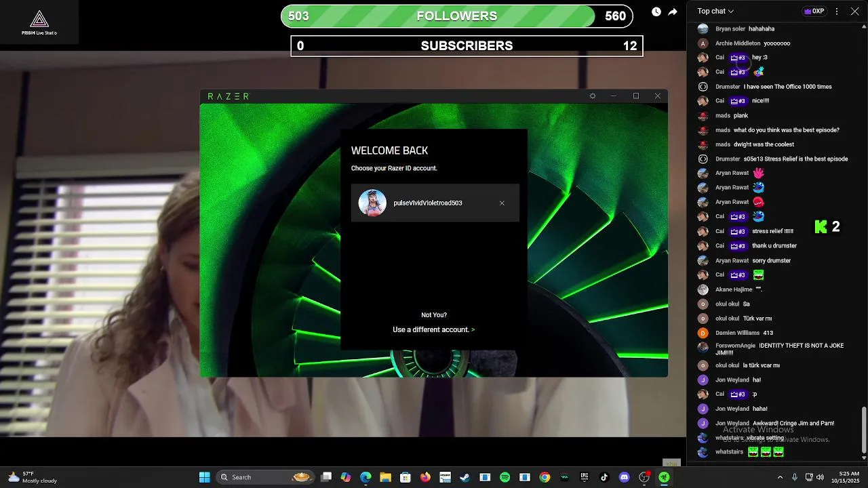868x488 pixels.
Task: Open the weather widget showing 57°F
Action: pyautogui.click(x=33, y=477)
